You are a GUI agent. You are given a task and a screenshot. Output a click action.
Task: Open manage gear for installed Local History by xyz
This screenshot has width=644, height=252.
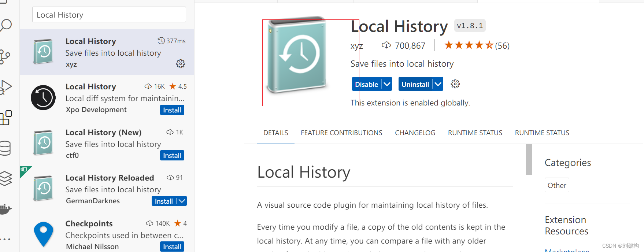[181, 64]
